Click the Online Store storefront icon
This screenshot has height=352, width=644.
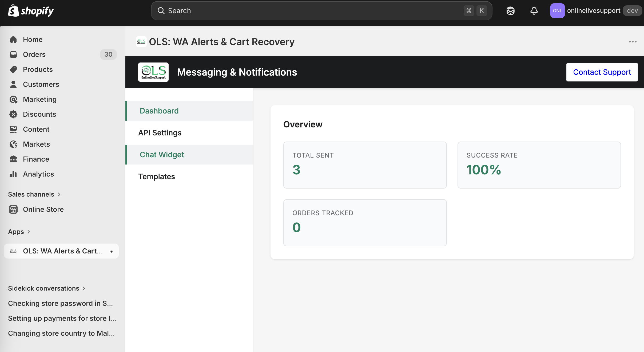click(13, 209)
